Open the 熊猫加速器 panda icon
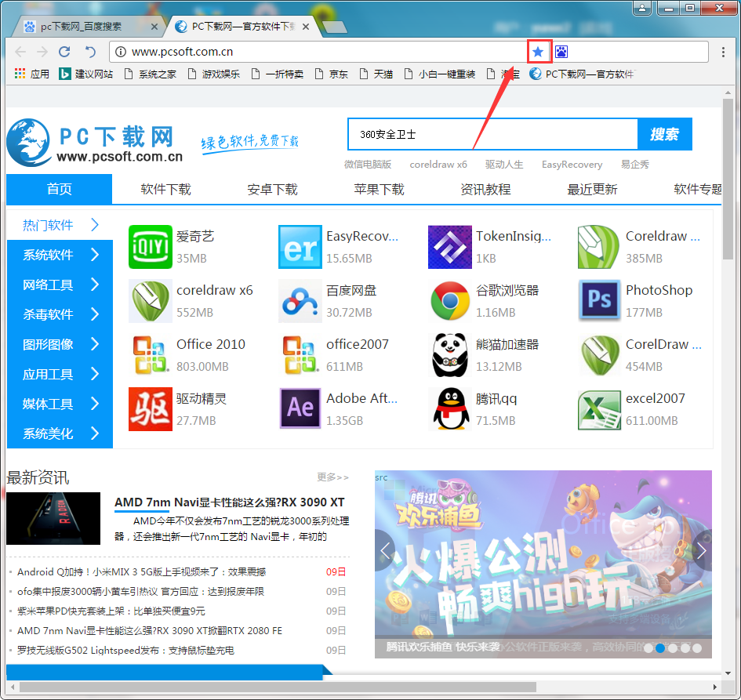This screenshot has width=741, height=700. click(450, 355)
